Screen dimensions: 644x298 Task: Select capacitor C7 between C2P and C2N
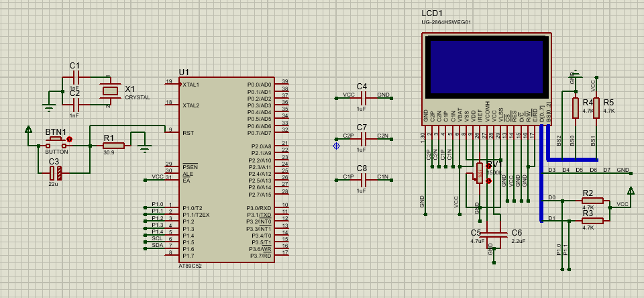[x=363, y=139]
